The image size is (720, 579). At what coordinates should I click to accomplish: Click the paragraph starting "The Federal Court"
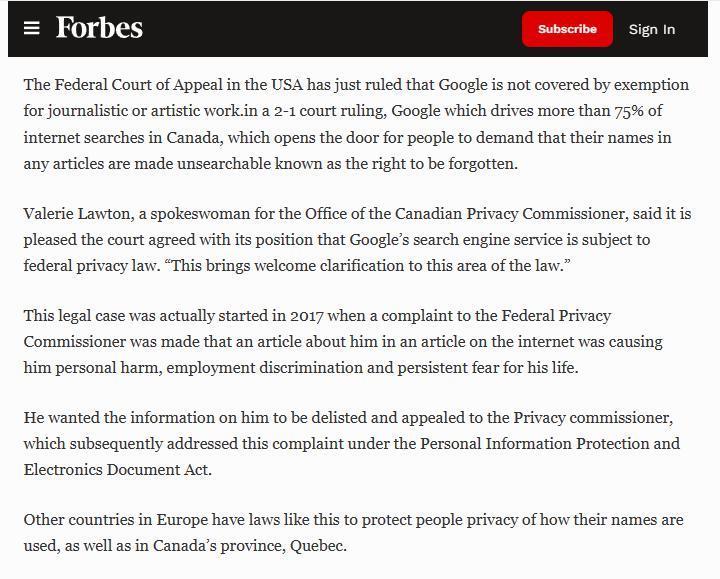point(357,124)
